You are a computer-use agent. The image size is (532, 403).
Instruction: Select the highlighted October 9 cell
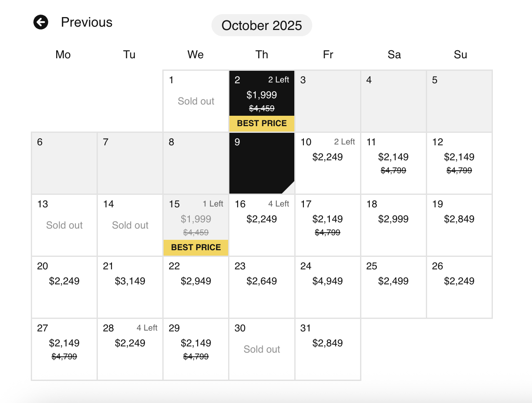(x=262, y=163)
